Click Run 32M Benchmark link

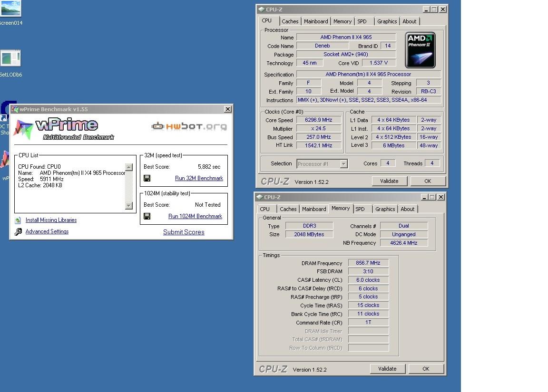click(199, 178)
